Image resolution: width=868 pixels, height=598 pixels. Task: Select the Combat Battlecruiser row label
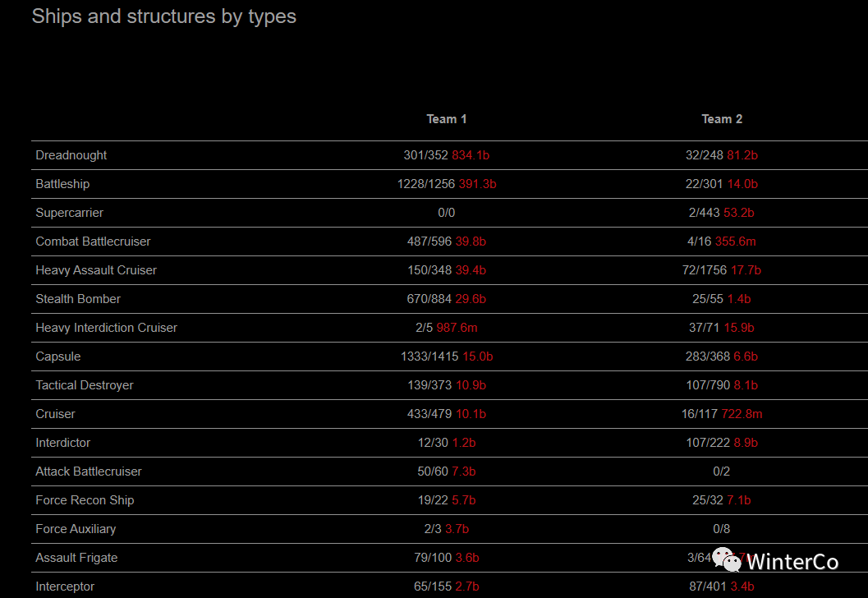click(x=93, y=241)
